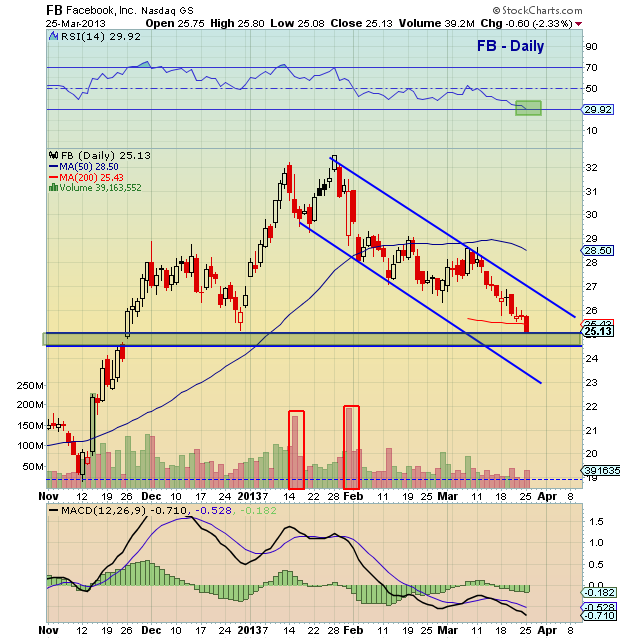620x639 pixels.
Task: Click the 'Nasdaq GS' exchange label
Action: click(x=168, y=11)
